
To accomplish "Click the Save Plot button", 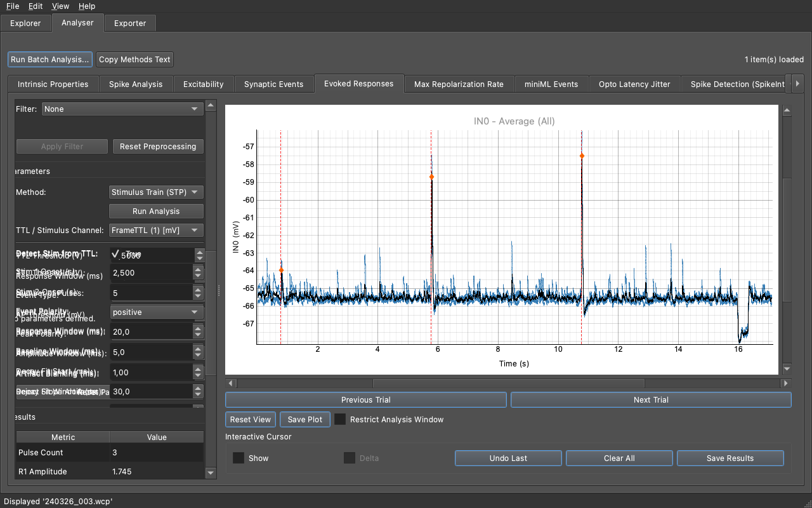I will click(305, 420).
